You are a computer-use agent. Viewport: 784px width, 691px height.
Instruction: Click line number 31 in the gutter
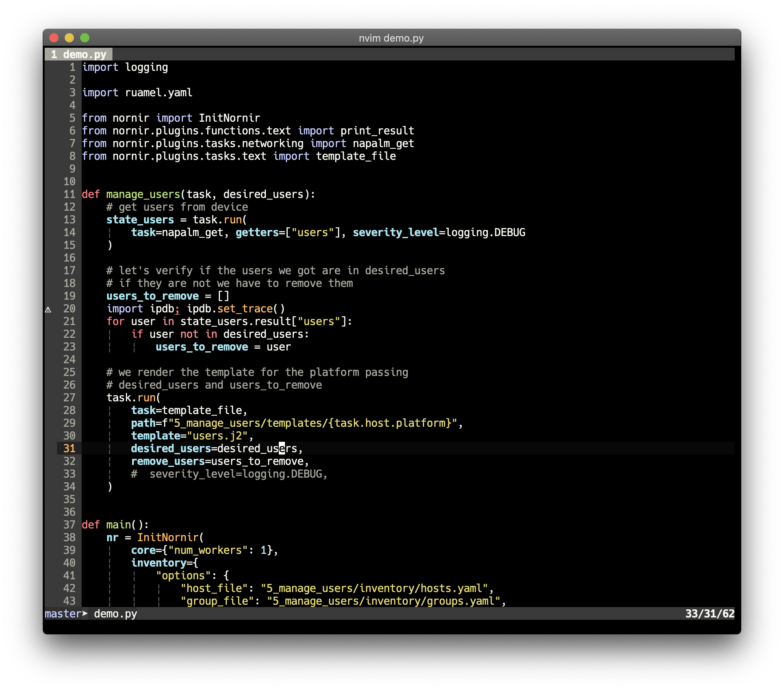(69, 448)
